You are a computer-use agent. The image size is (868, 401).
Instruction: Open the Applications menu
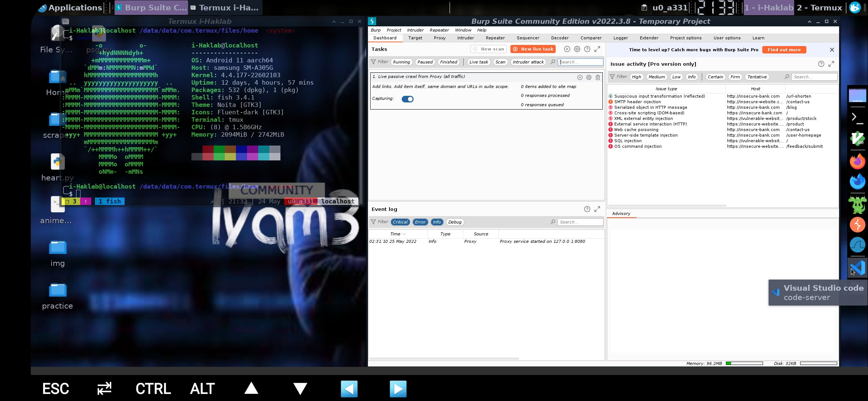(70, 7)
